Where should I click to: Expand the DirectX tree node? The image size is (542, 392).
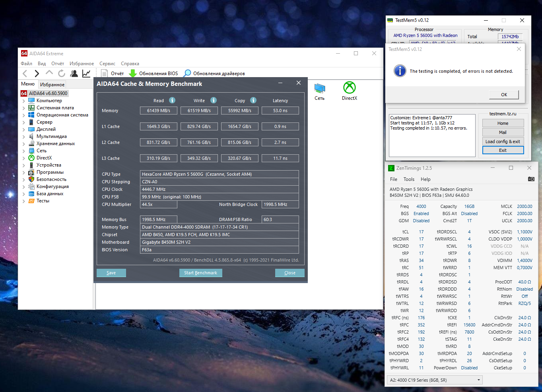(24, 158)
